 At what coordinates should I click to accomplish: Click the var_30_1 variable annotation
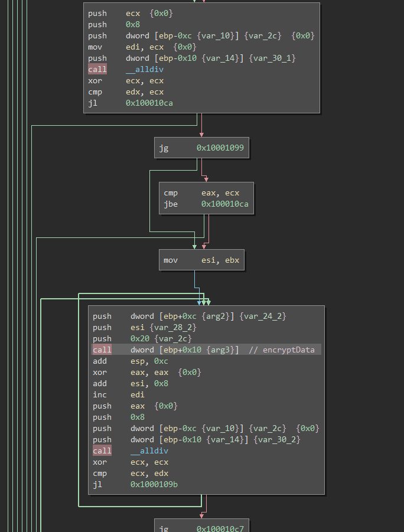click(x=272, y=58)
